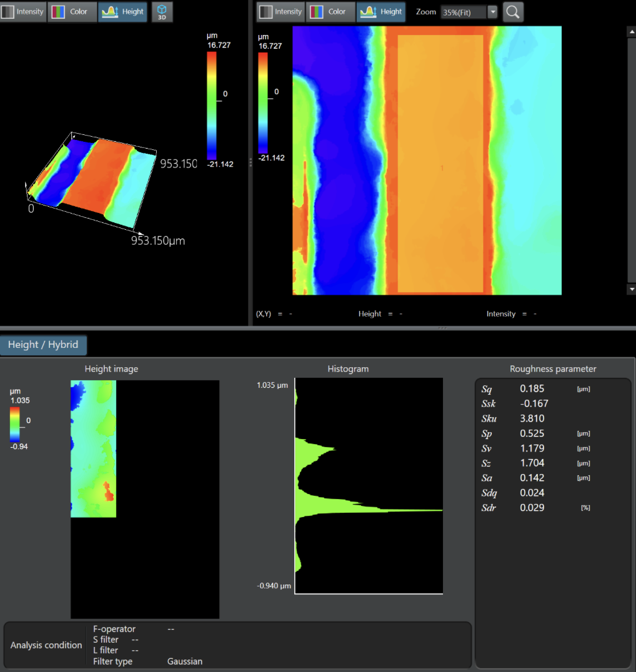
Task: Click the 35%(Fit) zoom value field
Action: coord(462,12)
